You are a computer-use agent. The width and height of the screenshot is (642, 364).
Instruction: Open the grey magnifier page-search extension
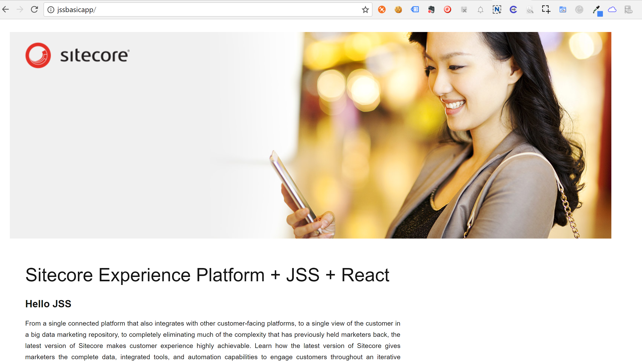530,10
